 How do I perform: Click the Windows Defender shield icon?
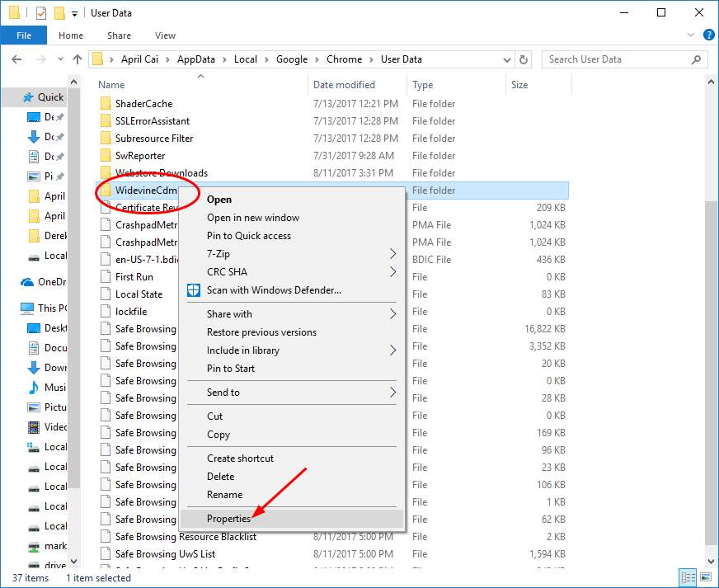tap(195, 290)
